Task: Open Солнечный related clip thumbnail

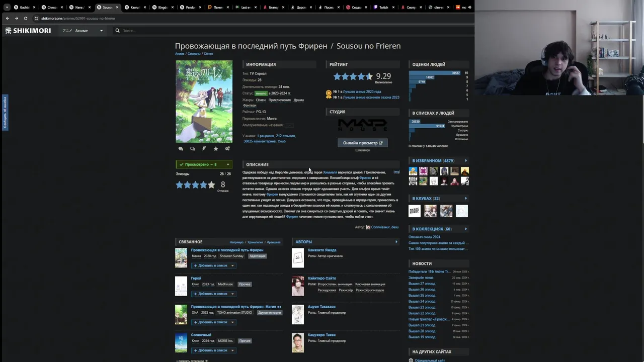Action: click(x=181, y=342)
